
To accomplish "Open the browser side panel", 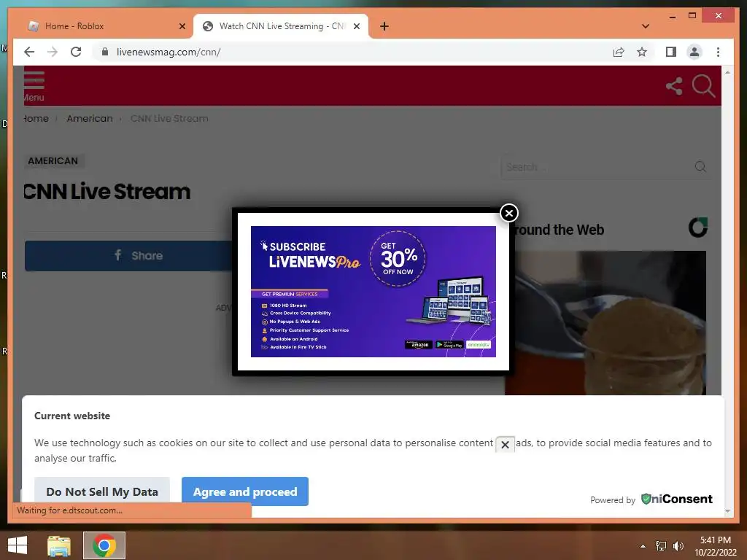I will pos(671,52).
